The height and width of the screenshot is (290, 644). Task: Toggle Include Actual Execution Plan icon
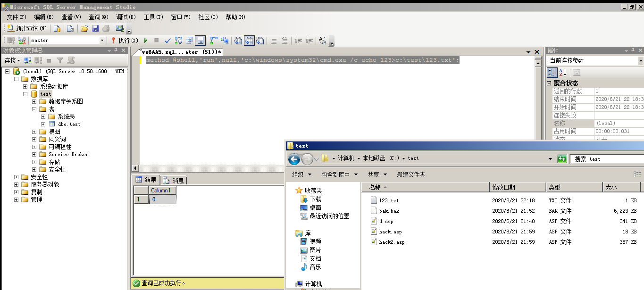click(x=214, y=41)
